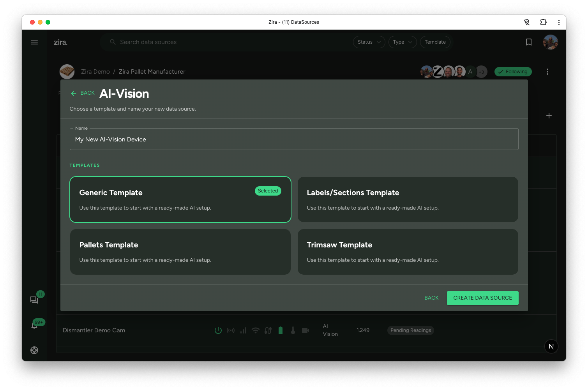Expand the Status filter dropdown

point(369,42)
